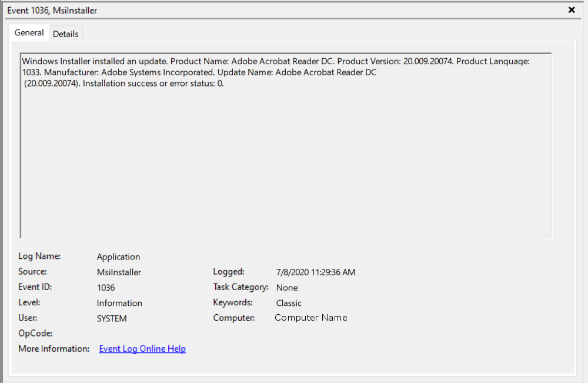The height and width of the screenshot is (383, 588).
Task: Click the 'Level:' field label
Action: tap(29, 302)
